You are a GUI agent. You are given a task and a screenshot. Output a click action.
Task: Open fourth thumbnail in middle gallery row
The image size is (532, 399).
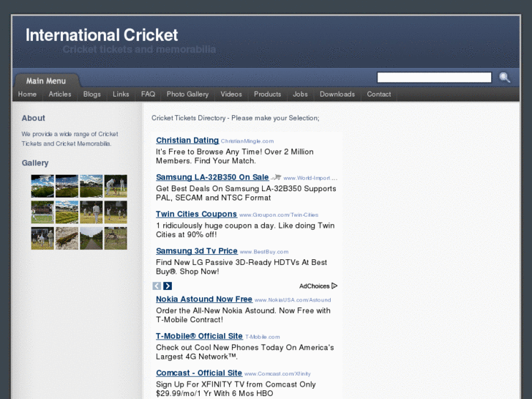pyautogui.click(x=116, y=212)
